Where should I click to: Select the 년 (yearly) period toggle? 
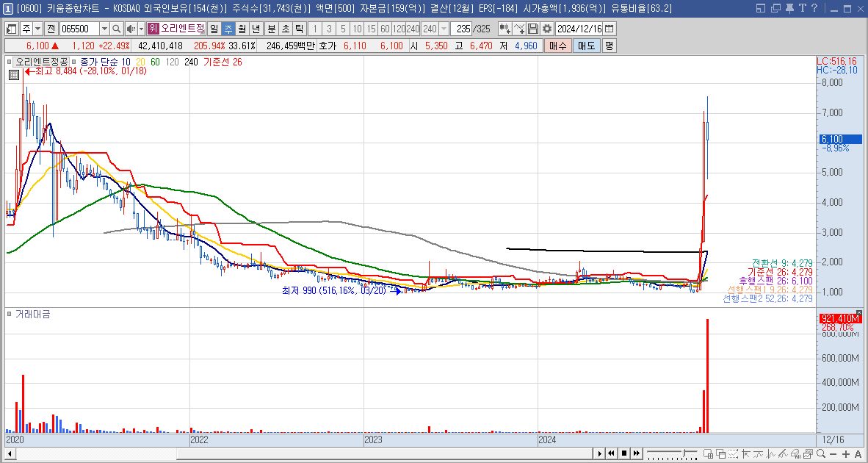coord(256,29)
